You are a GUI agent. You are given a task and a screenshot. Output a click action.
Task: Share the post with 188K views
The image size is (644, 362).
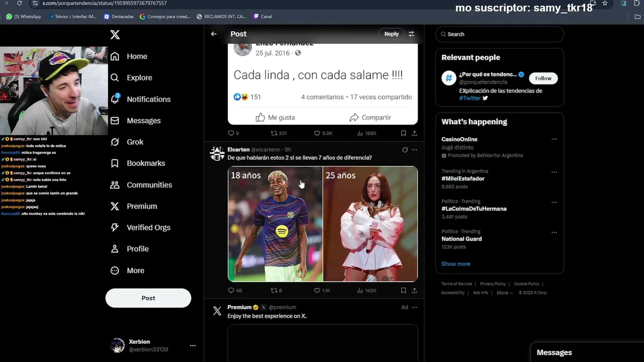(x=415, y=133)
